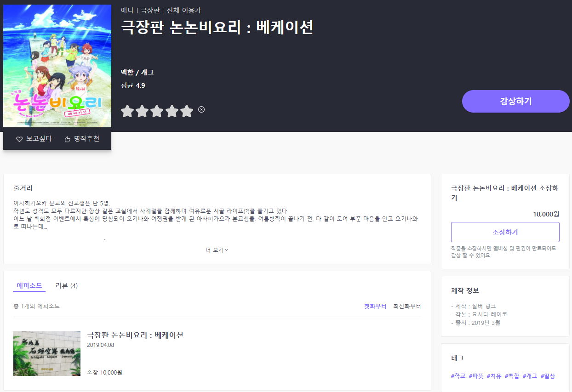Open the #일상 tag
Screen dimensions: 572x392
548,376
